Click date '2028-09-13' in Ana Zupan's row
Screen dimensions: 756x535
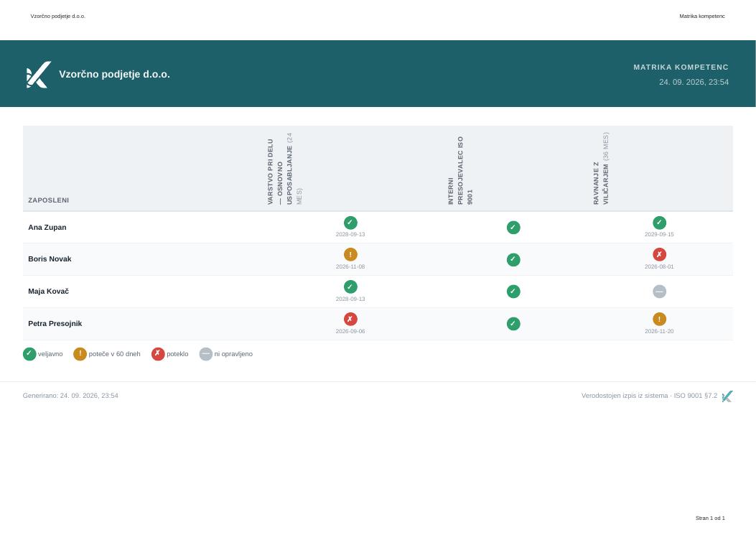click(x=350, y=234)
